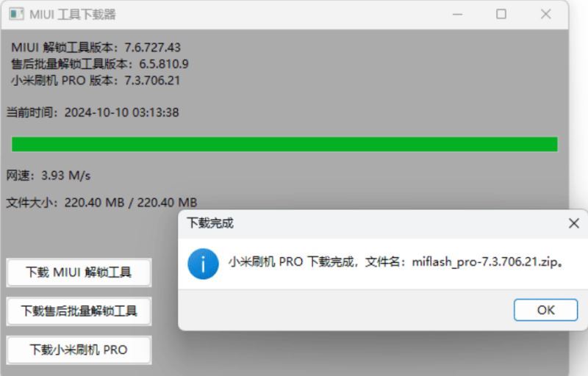Confirm the download dialog with OK

click(x=545, y=310)
